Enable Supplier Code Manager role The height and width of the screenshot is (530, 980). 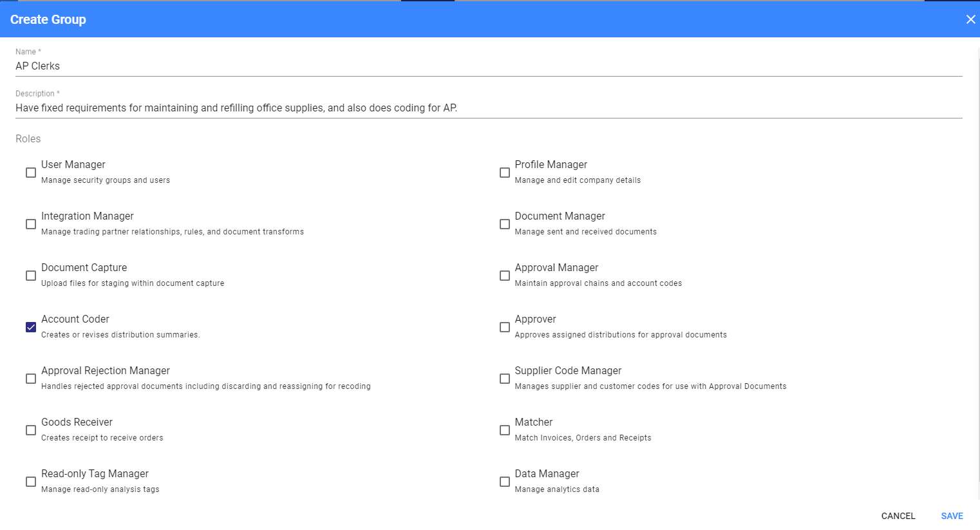point(505,379)
